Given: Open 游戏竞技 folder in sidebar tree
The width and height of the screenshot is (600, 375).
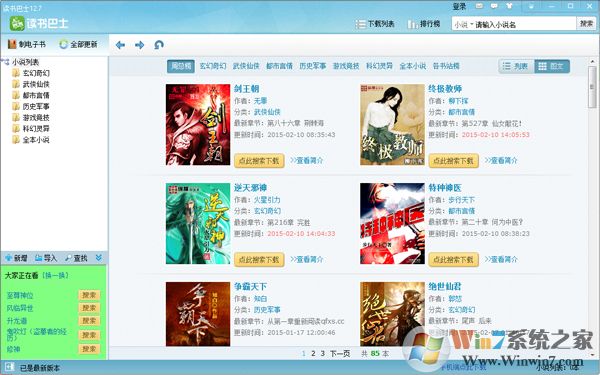Looking at the screenshot, I should 31,117.
